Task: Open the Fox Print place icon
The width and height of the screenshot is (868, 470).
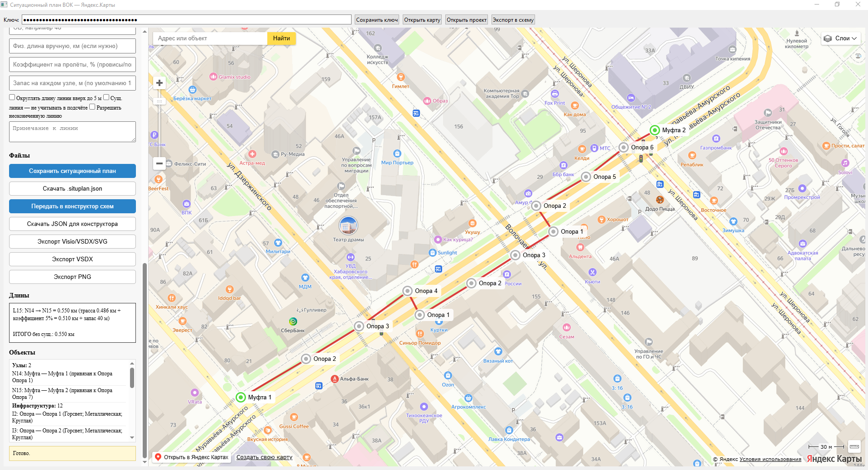Action: (555, 94)
